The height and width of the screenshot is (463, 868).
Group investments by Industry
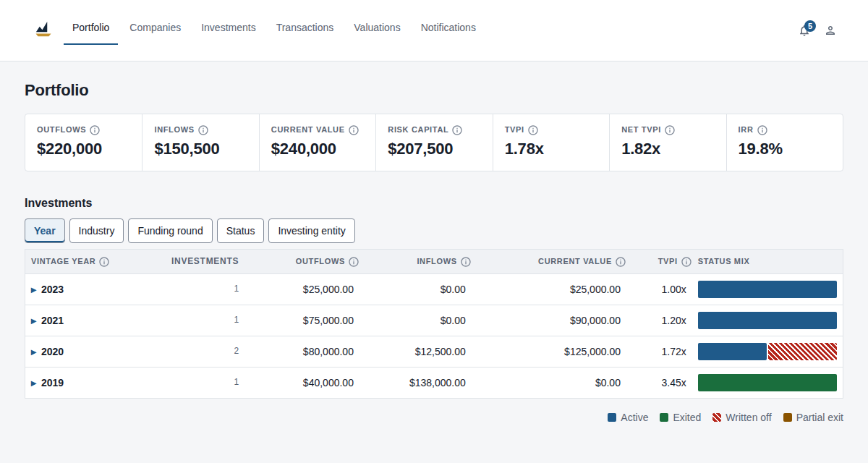click(x=96, y=231)
